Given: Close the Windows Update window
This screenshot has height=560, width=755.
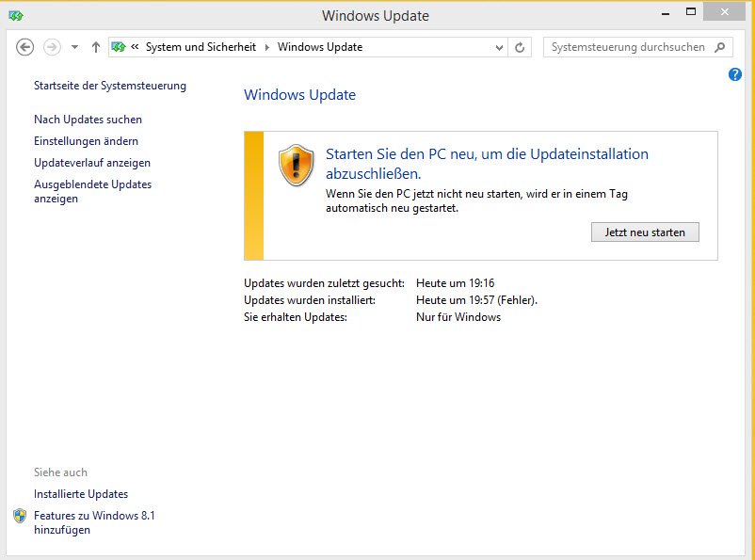Looking at the screenshot, I should [724, 12].
